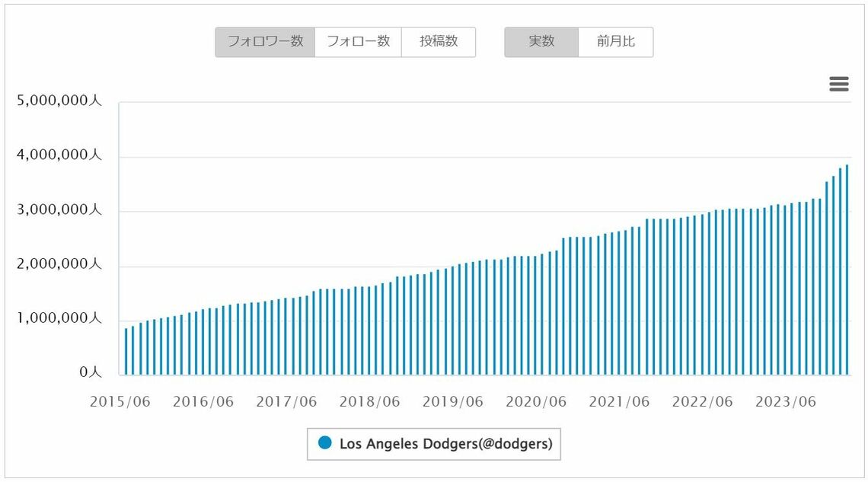868x482 pixels.
Task: Click the 2020/06 x-axis label
Action: click(536, 402)
